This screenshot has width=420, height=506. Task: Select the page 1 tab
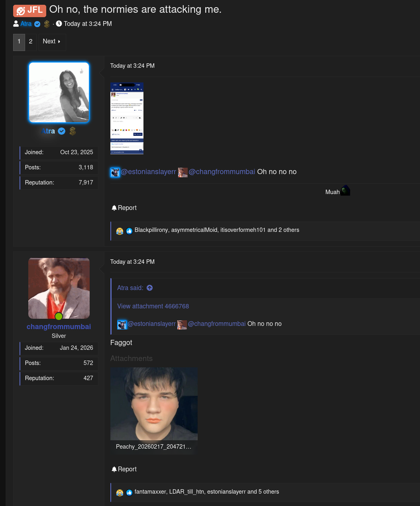pyautogui.click(x=19, y=42)
